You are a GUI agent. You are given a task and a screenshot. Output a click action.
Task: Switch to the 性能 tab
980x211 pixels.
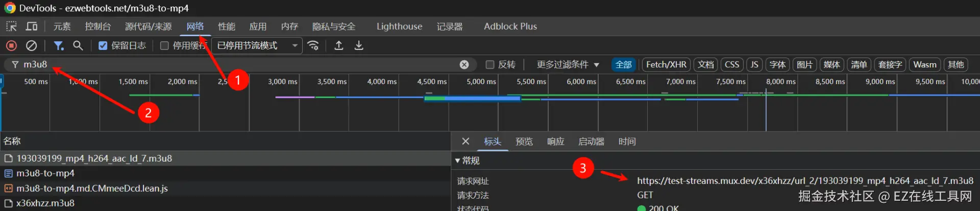(x=227, y=27)
